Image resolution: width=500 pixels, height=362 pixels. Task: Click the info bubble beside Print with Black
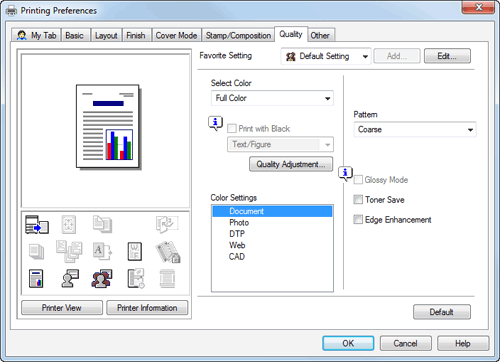tap(215, 123)
